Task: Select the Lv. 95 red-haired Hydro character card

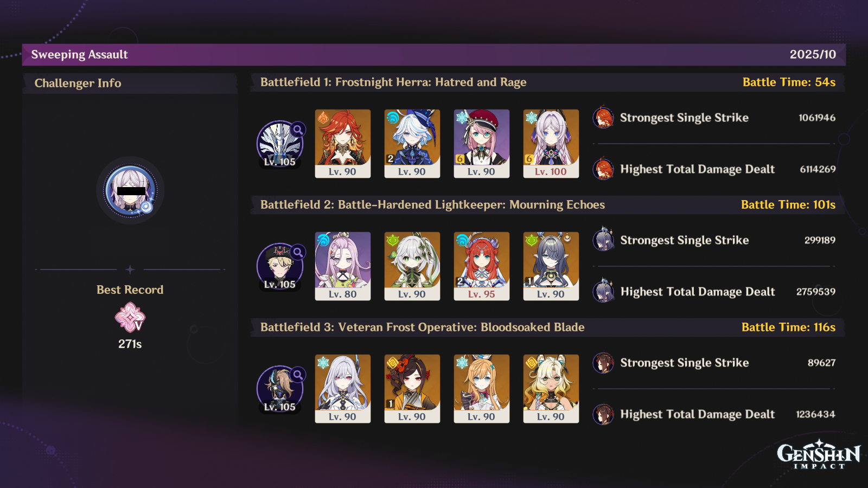Action: tap(482, 266)
